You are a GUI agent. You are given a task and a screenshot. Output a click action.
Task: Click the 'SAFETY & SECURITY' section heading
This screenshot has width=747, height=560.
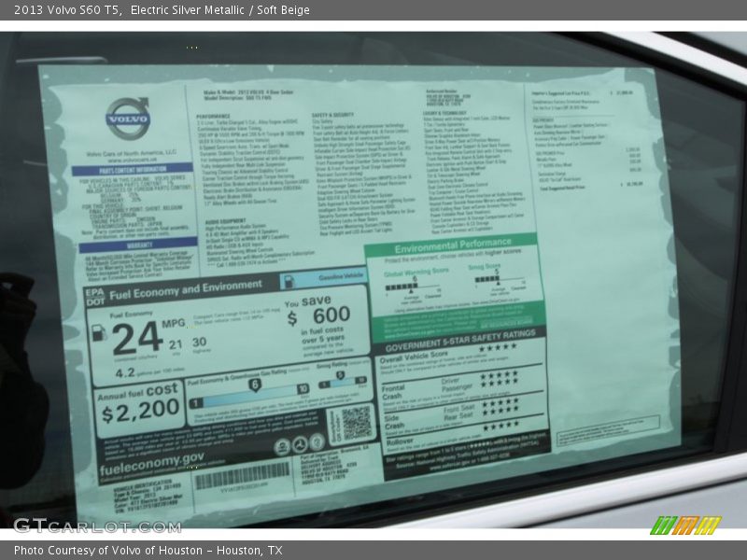(333, 115)
